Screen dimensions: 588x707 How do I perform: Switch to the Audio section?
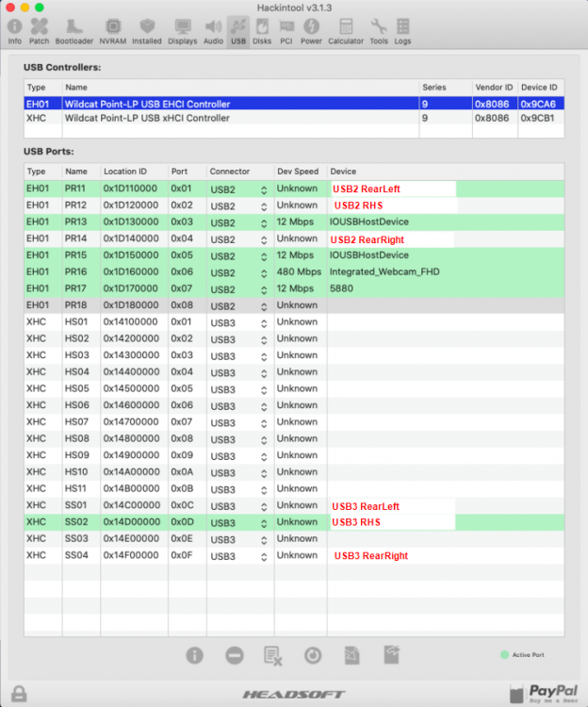(x=214, y=31)
